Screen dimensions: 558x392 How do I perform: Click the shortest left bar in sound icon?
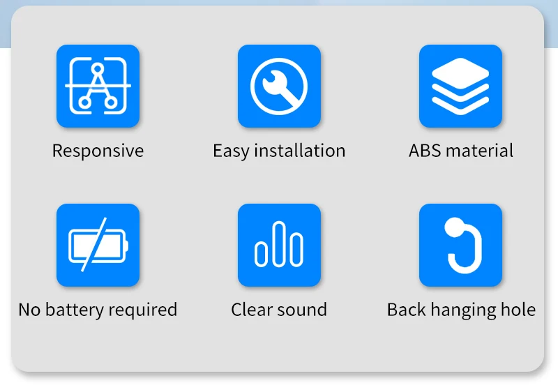tap(261, 254)
